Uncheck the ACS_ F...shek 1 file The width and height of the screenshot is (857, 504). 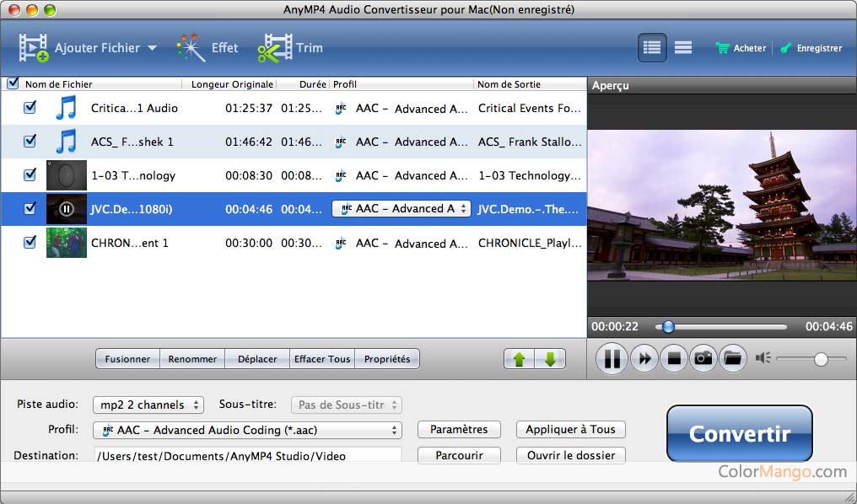30,141
